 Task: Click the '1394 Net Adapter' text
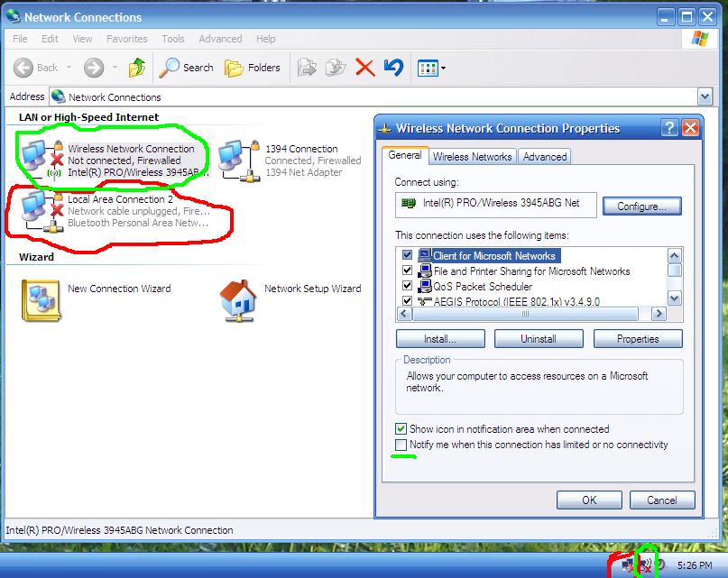303,172
